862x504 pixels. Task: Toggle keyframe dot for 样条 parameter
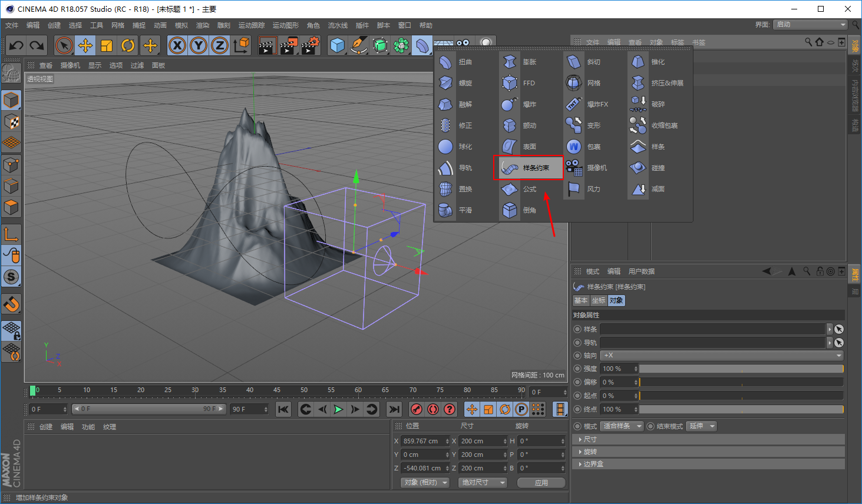click(577, 329)
